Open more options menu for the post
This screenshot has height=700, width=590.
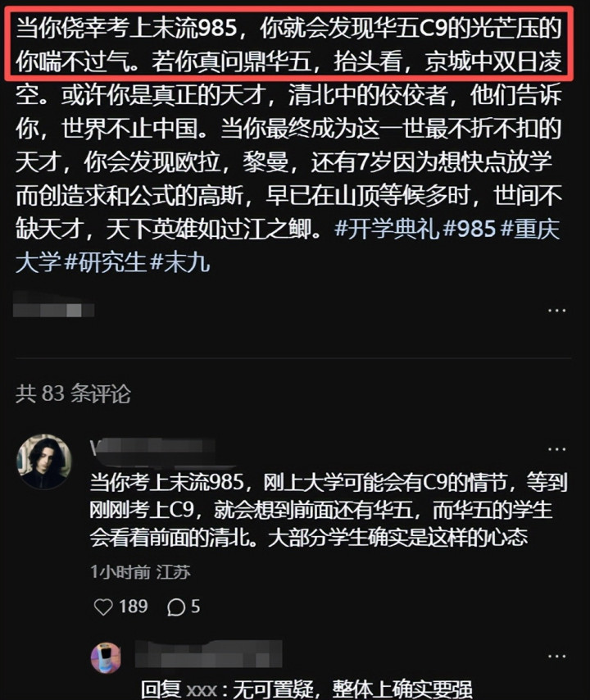556,310
